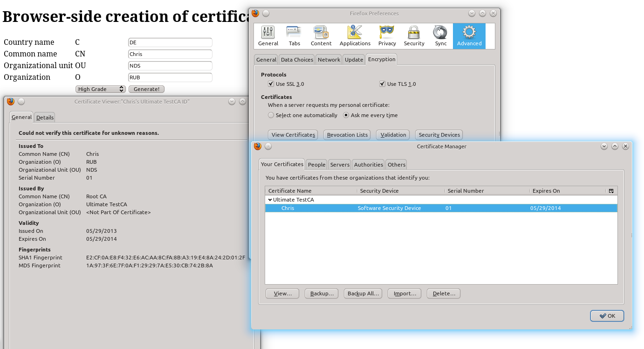Sort by Security Device column header

pyautogui.click(x=401, y=191)
